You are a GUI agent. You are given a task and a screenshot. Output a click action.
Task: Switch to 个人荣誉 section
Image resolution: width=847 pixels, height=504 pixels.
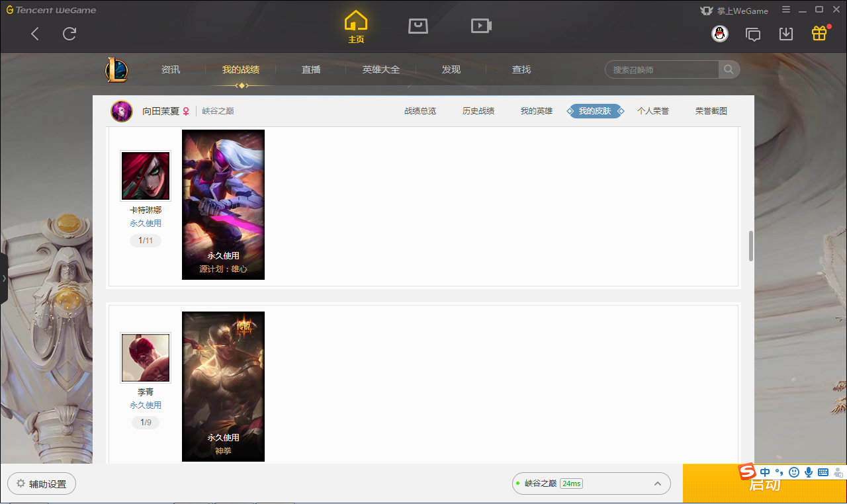pos(653,111)
